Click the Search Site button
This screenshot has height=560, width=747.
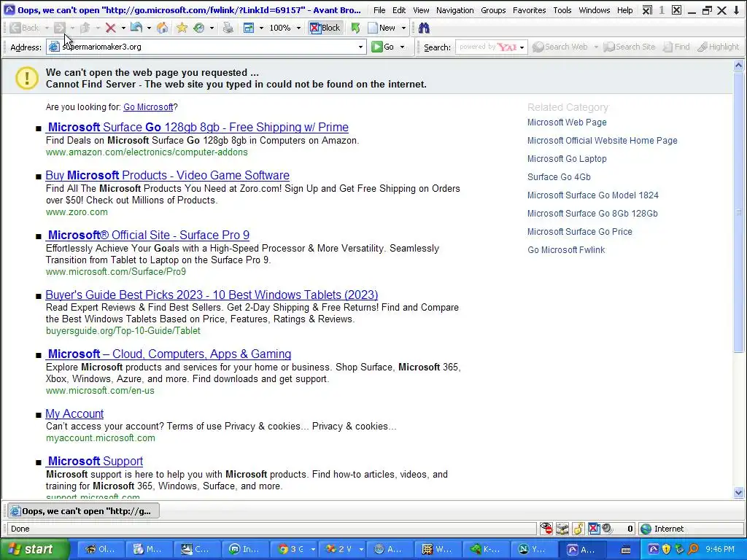pyautogui.click(x=630, y=47)
